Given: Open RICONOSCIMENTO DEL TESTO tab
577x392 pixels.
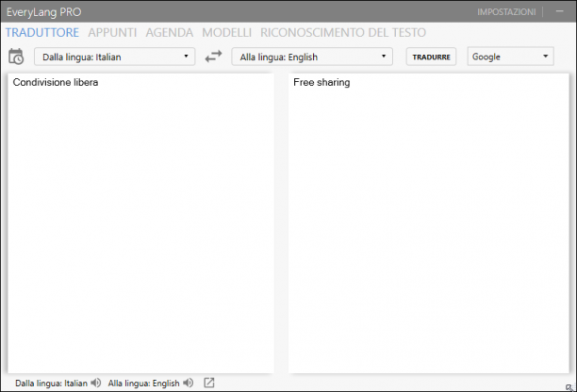Looking at the screenshot, I should [x=343, y=32].
